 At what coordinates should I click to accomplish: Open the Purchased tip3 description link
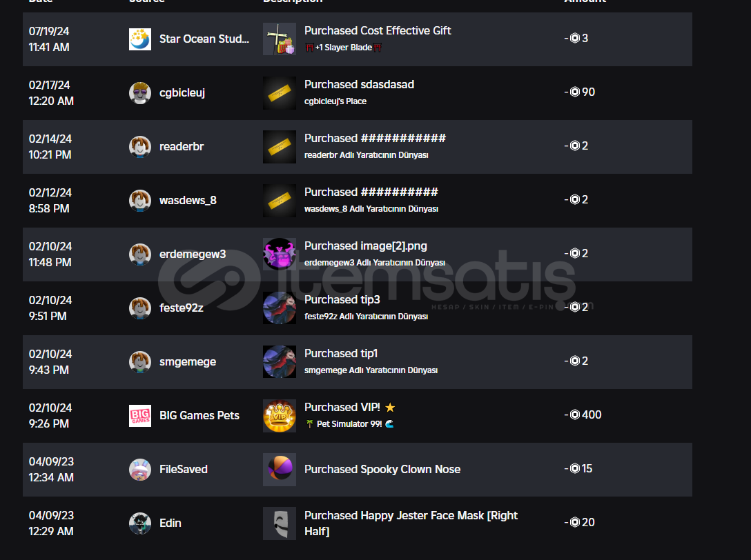coord(342,299)
